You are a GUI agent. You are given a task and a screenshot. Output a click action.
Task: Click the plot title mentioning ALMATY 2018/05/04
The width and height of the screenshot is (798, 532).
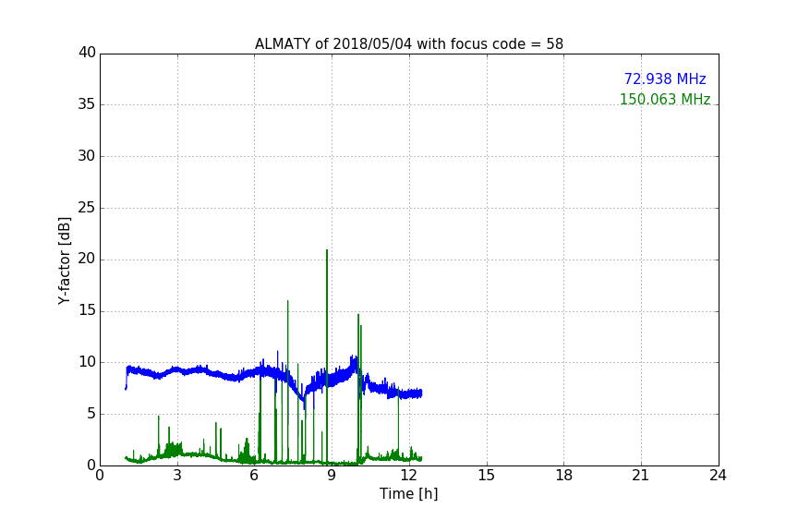point(408,44)
